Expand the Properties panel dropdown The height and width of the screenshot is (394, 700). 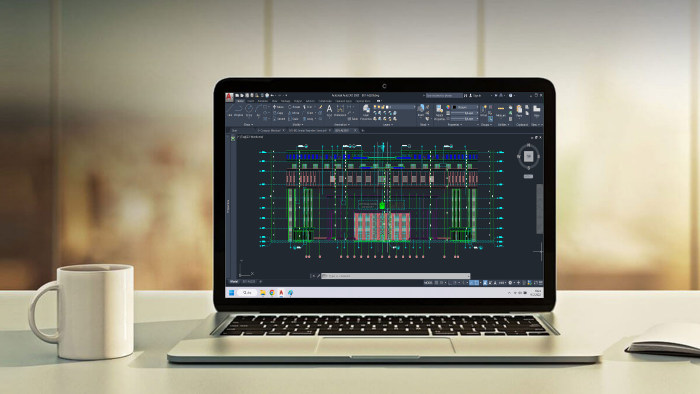[454, 124]
